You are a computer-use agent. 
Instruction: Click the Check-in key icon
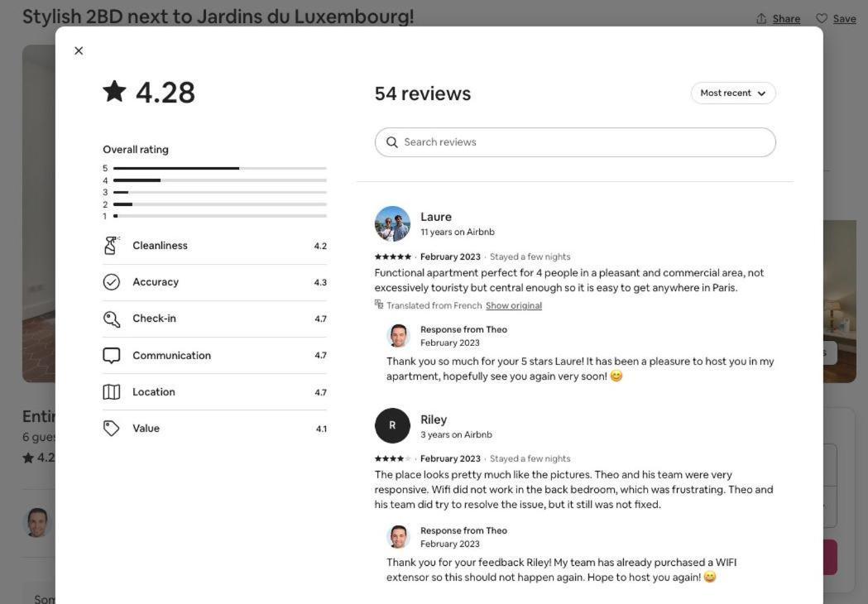111,319
